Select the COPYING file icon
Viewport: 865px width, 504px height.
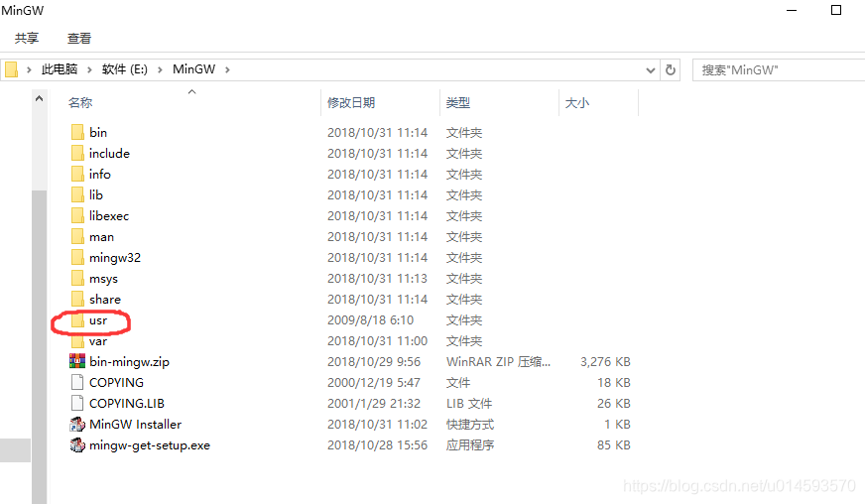(x=77, y=383)
